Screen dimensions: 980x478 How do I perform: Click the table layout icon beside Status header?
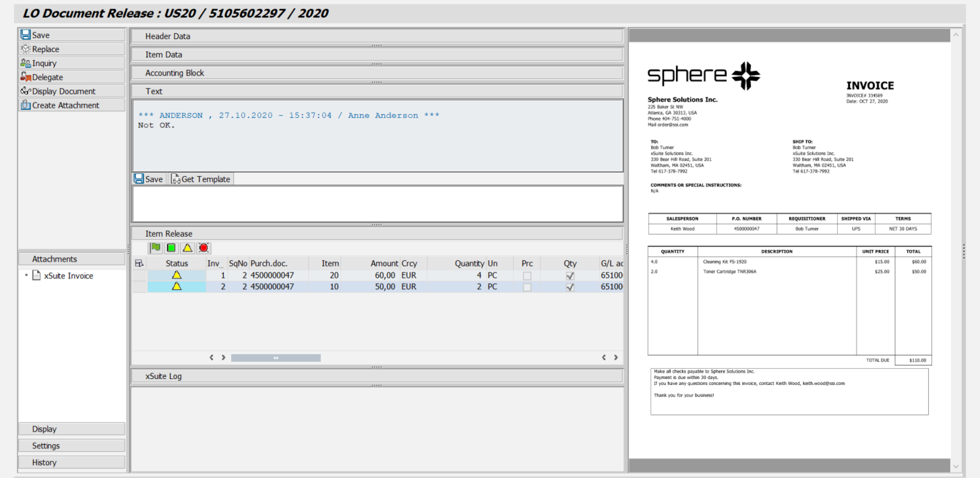[140, 264]
